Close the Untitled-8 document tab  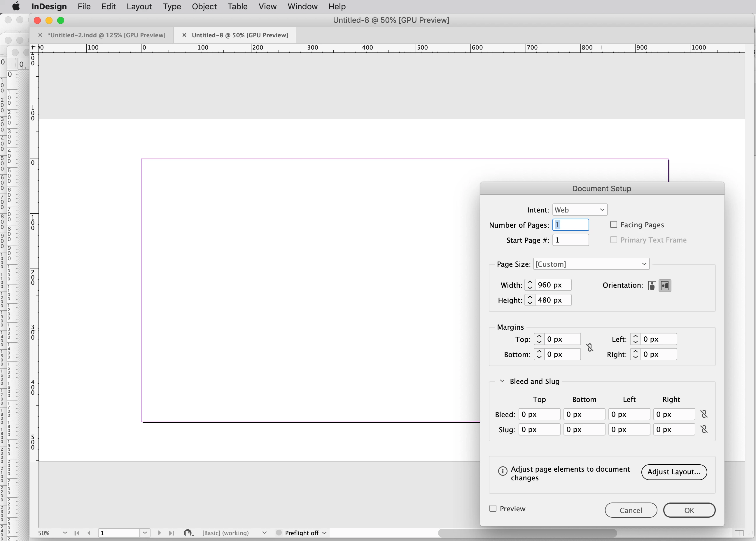click(x=184, y=35)
